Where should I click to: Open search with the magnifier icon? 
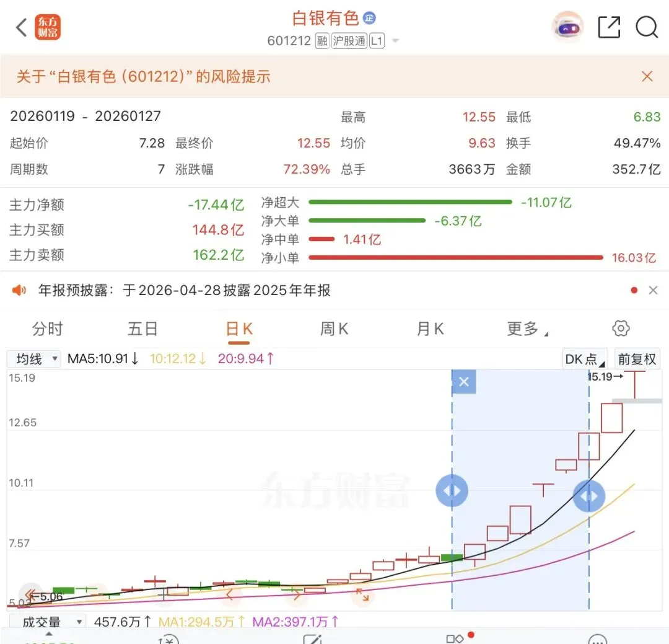tap(647, 27)
